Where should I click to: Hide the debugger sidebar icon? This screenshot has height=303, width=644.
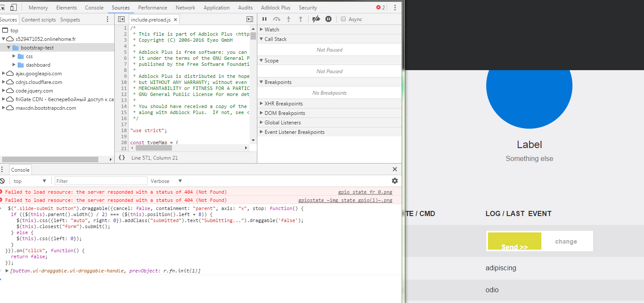tap(250, 19)
